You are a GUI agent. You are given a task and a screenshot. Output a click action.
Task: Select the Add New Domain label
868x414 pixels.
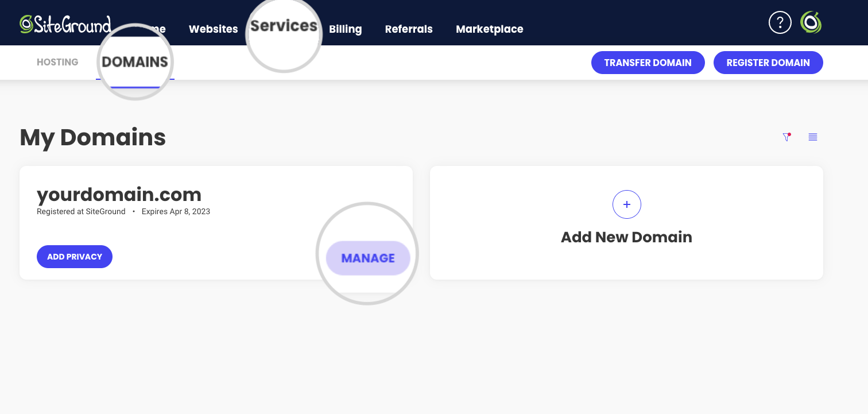pyautogui.click(x=626, y=237)
